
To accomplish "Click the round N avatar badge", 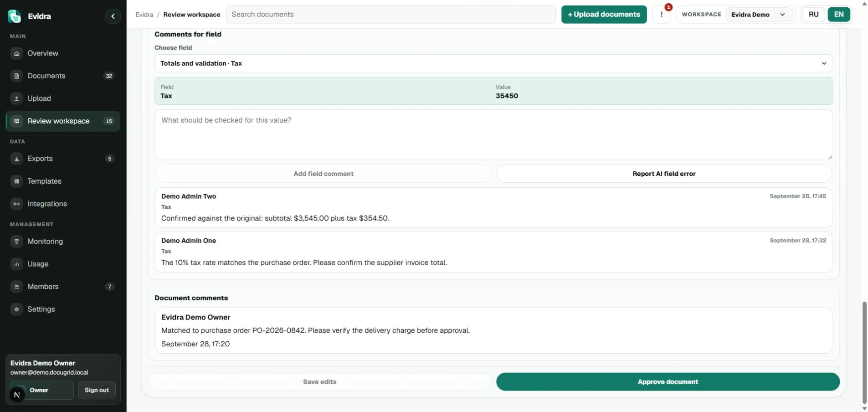I will (x=17, y=395).
